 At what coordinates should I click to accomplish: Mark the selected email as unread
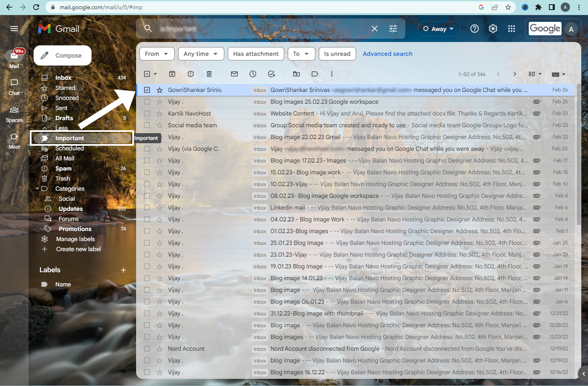point(234,74)
